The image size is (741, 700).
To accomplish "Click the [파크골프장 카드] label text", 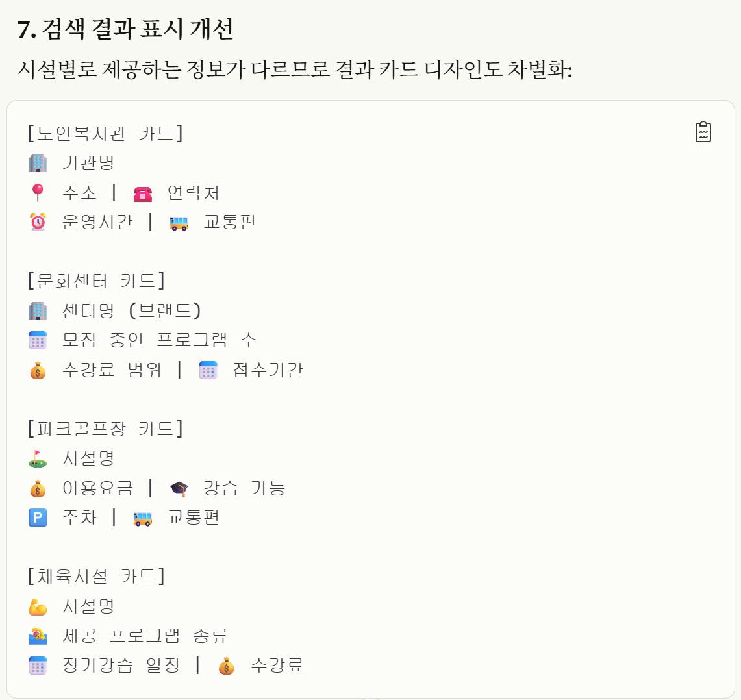I will tap(105, 429).
